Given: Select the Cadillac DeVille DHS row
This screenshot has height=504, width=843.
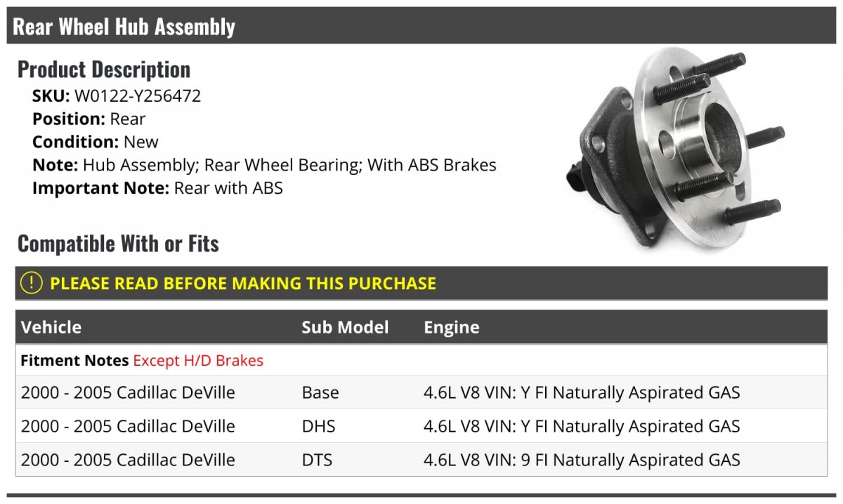Looking at the screenshot, I should pyautogui.click(x=421, y=426).
